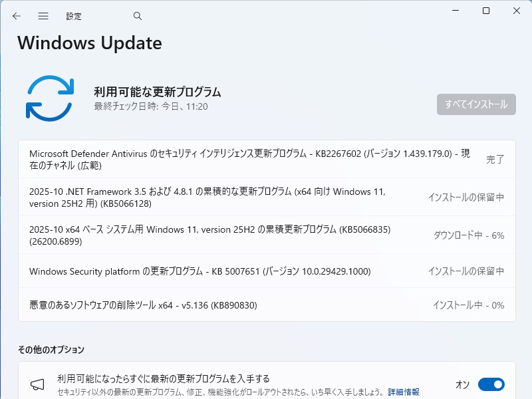This screenshot has height=399, width=532.
Task: Close the Settings window
Action: 517,11
